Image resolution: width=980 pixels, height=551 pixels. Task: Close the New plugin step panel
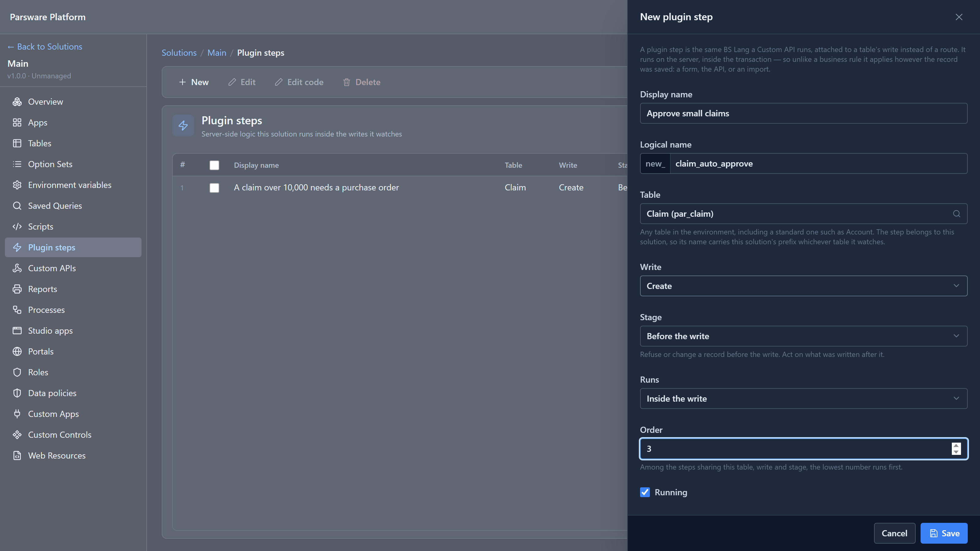[x=959, y=17]
